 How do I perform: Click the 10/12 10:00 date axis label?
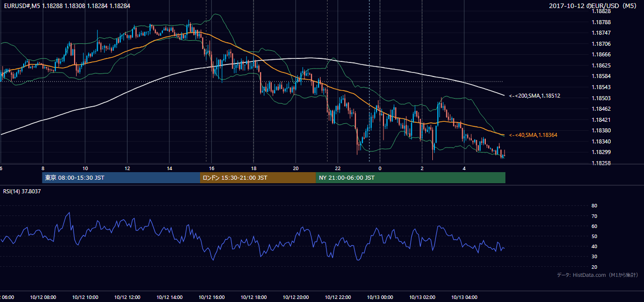(85, 297)
